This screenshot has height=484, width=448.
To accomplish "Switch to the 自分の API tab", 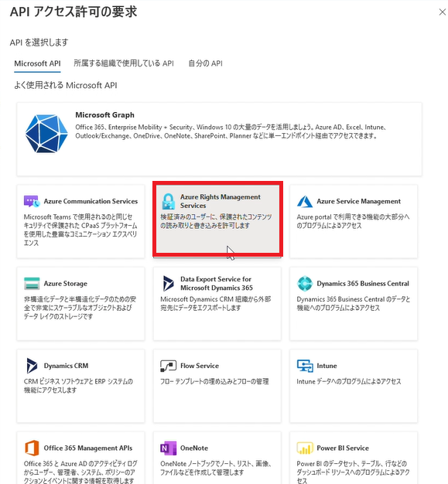I will [x=206, y=63].
